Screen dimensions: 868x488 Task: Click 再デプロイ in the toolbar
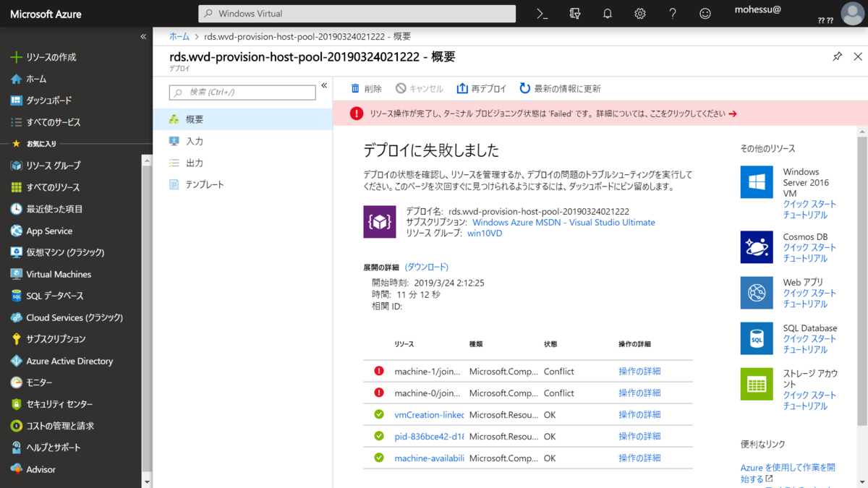tap(482, 88)
